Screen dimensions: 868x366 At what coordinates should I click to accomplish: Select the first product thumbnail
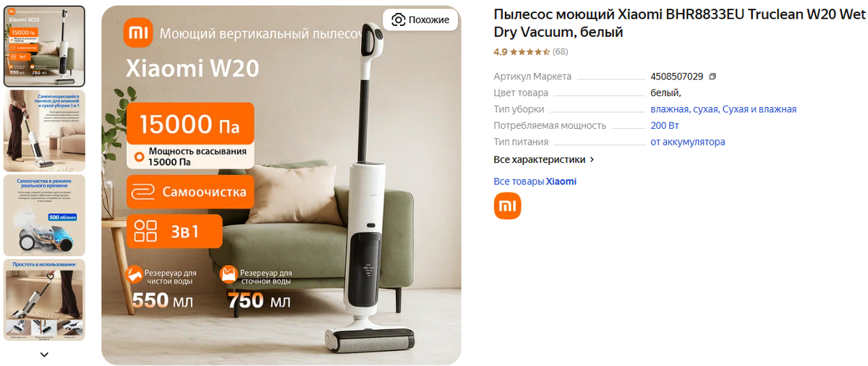click(x=45, y=46)
